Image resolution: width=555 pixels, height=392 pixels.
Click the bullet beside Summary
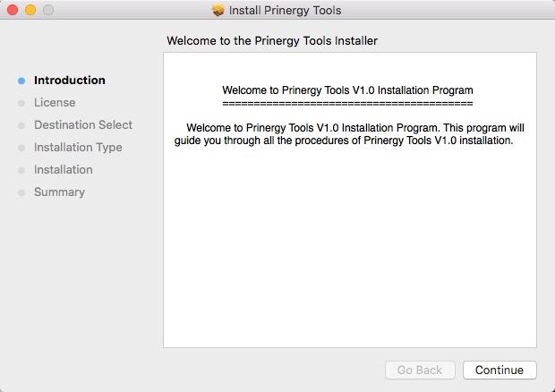[x=21, y=192]
